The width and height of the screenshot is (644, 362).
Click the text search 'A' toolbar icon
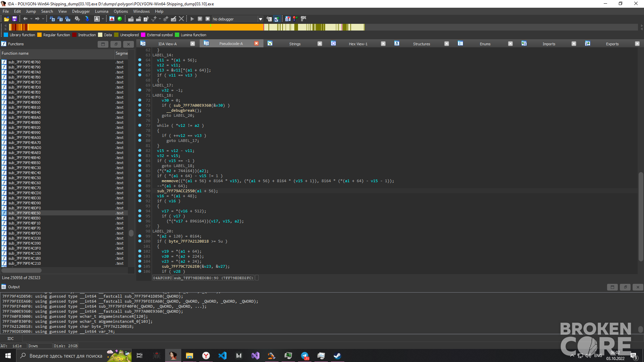click(x=97, y=19)
